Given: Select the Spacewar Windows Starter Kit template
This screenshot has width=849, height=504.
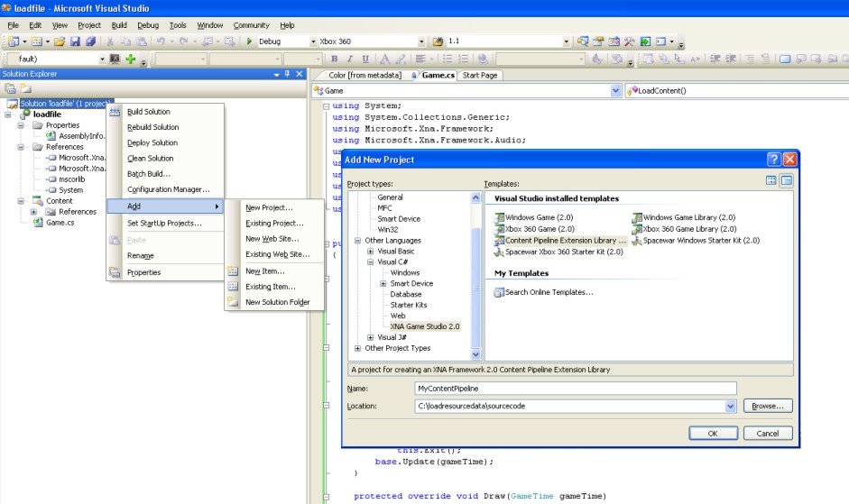Looking at the screenshot, I should coord(696,241).
